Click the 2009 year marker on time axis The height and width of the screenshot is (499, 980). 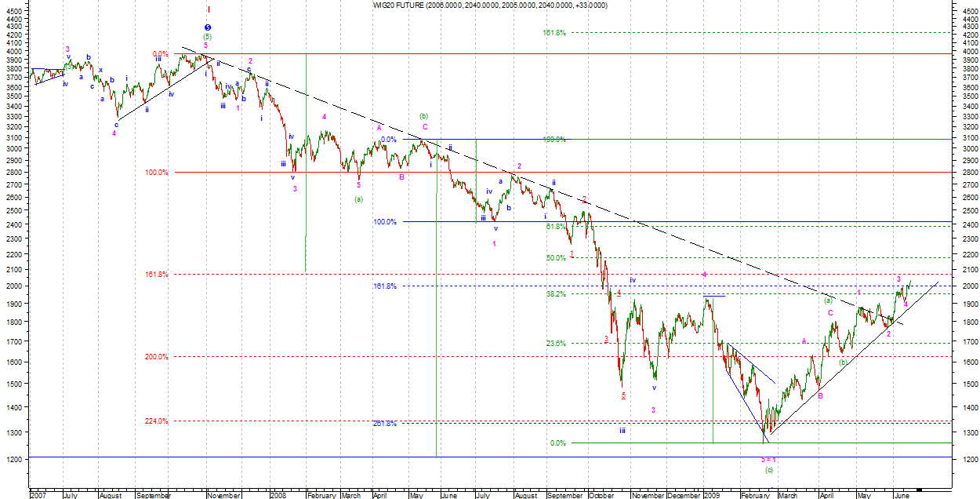tap(711, 495)
